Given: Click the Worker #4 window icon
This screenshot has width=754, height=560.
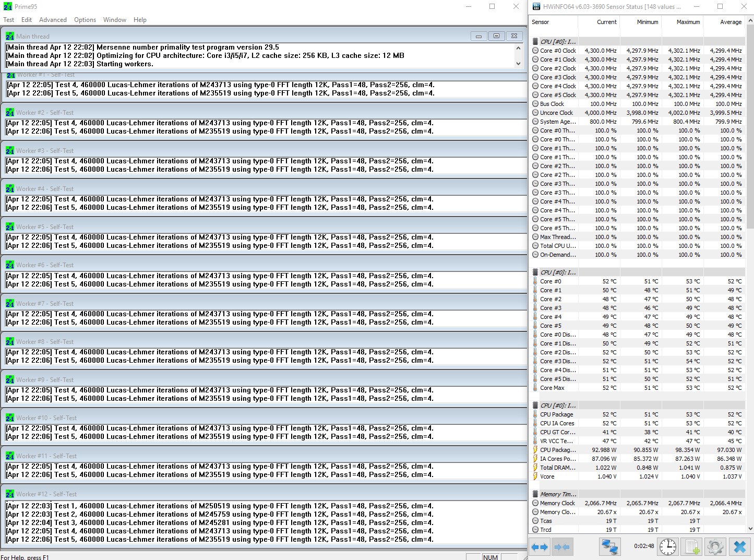Looking at the screenshot, I should click(x=10, y=188).
